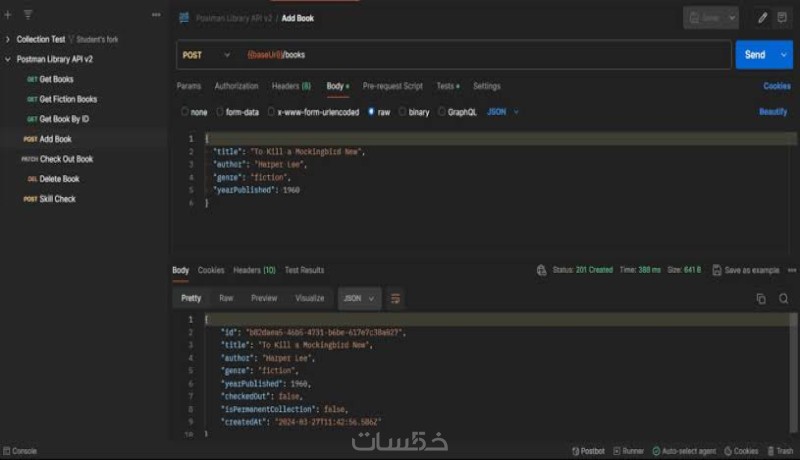
Task: Open the sidebar three-dots options menu
Action: coord(156,15)
